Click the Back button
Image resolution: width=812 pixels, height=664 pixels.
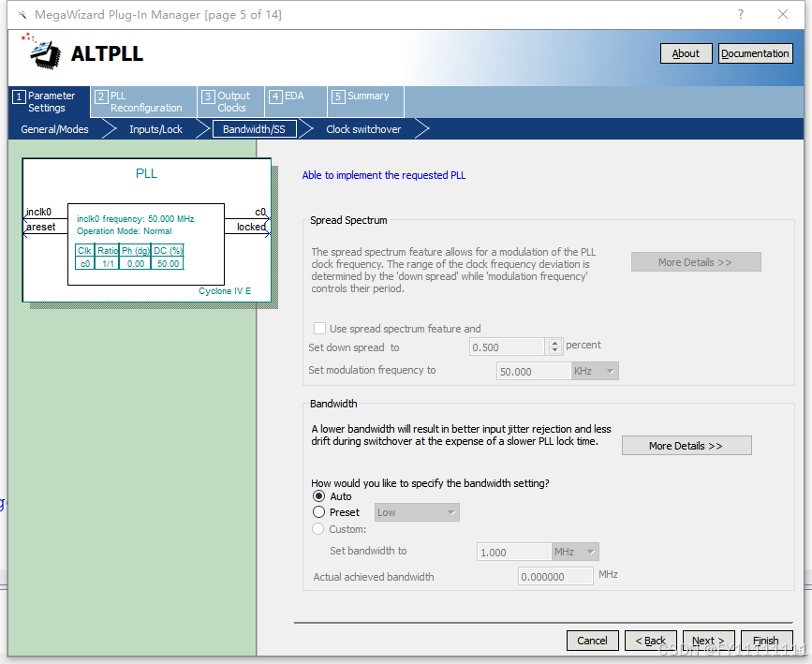pyautogui.click(x=650, y=641)
